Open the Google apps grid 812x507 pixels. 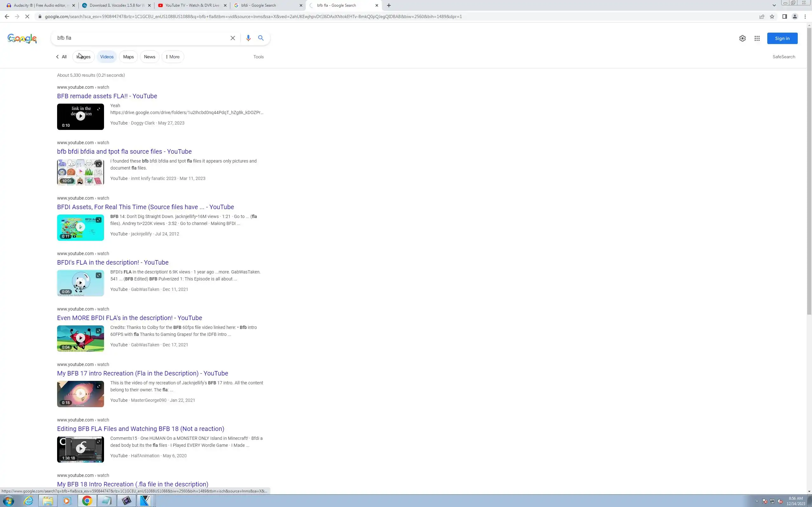point(757,38)
